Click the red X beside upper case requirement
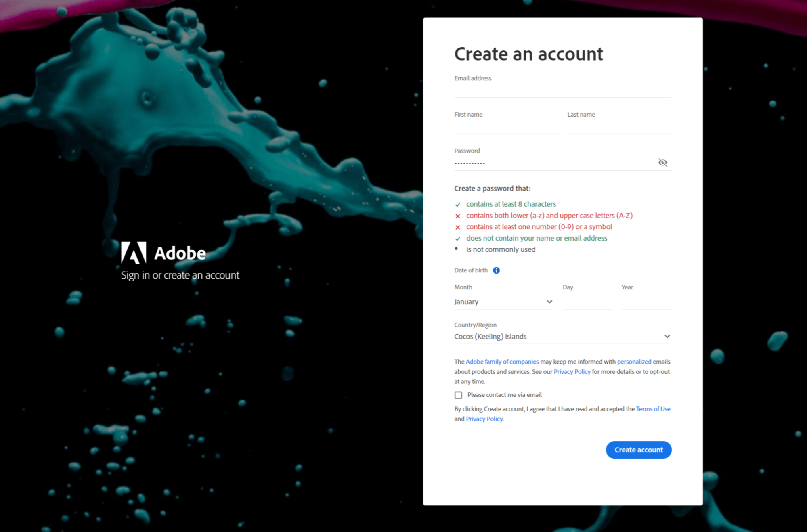Screen dimensions: 807x532 [458, 216]
